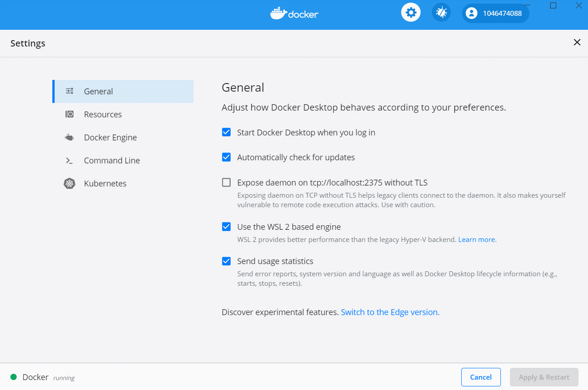Toggle Use the WSL 2 based engine
The image size is (588, 390).
tap(226, 227)
